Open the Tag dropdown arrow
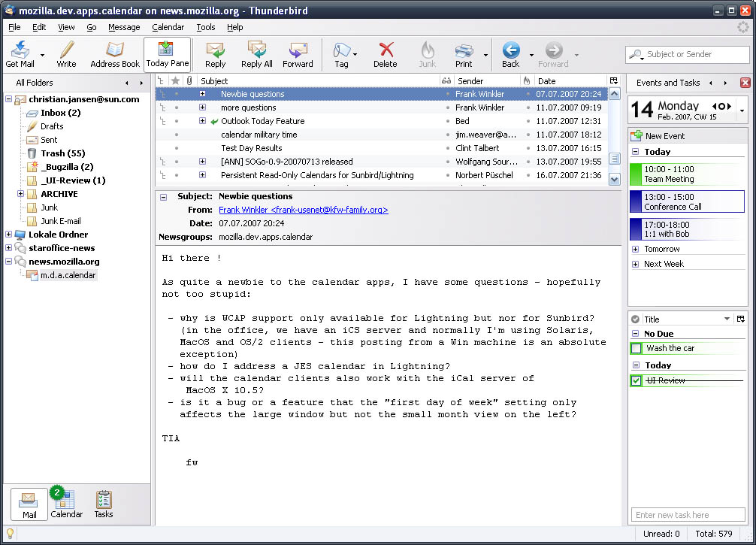 [x=355, y=54]
